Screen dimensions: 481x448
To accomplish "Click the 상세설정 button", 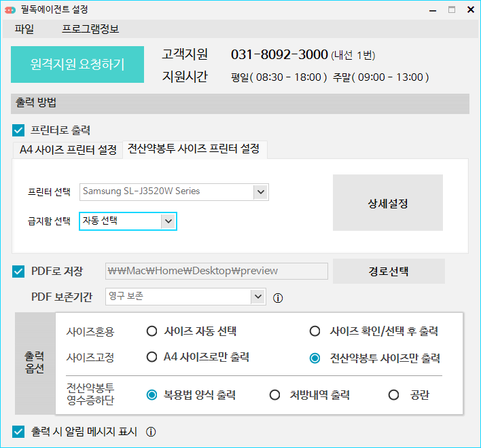I will point(387,203).
